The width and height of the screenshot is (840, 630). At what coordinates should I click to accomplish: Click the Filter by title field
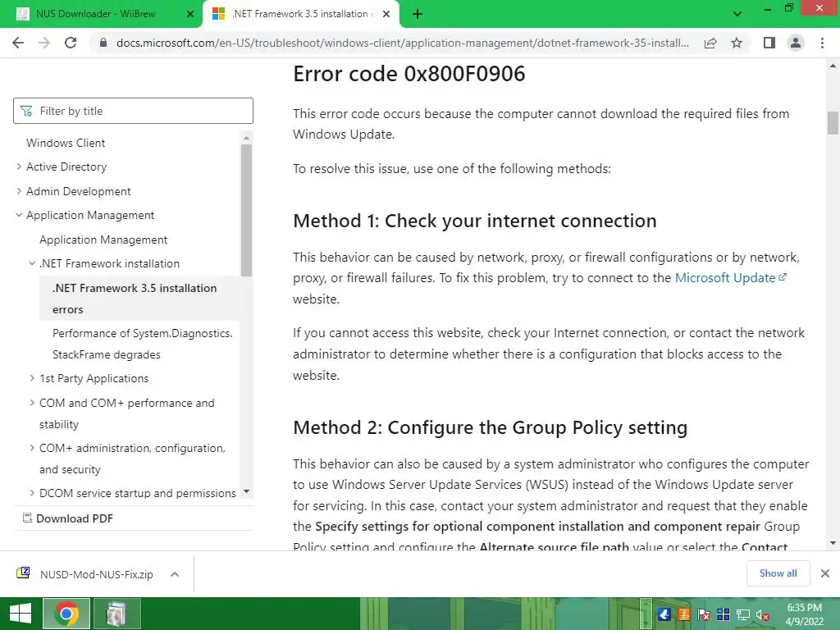tap(133, 111)
